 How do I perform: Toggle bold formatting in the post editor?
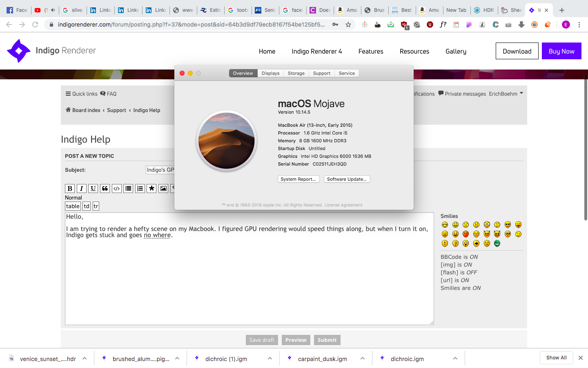click(70, 188)
